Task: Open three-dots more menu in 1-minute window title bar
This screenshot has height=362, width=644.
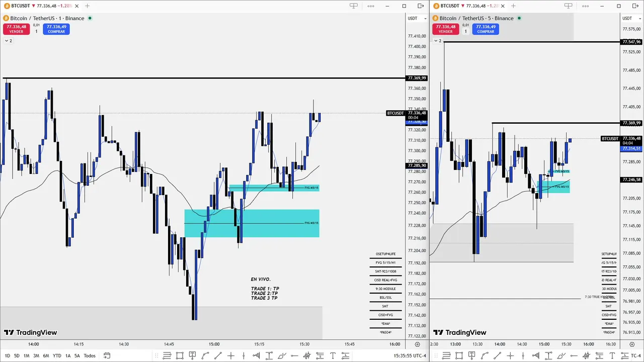Action: (x=371, y=6)
